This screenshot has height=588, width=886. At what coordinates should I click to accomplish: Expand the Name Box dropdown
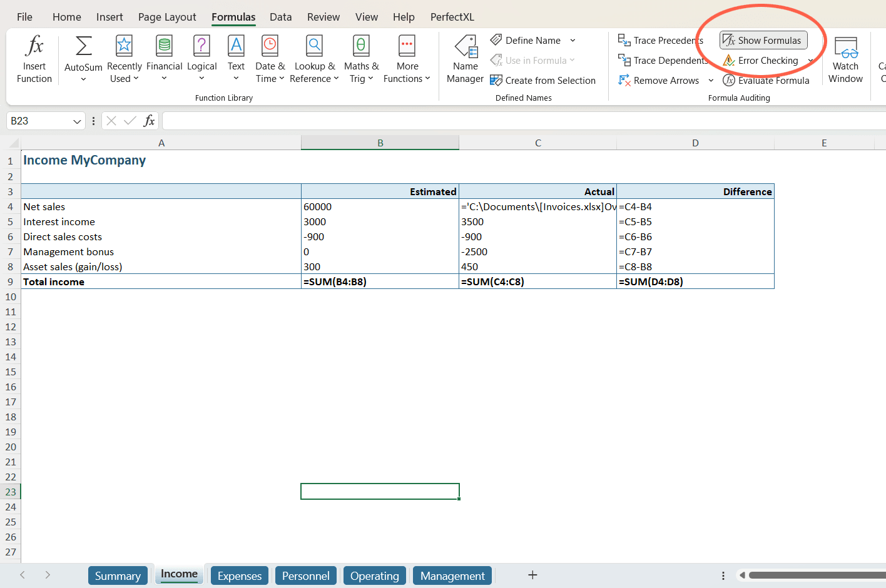pos(77,121)
